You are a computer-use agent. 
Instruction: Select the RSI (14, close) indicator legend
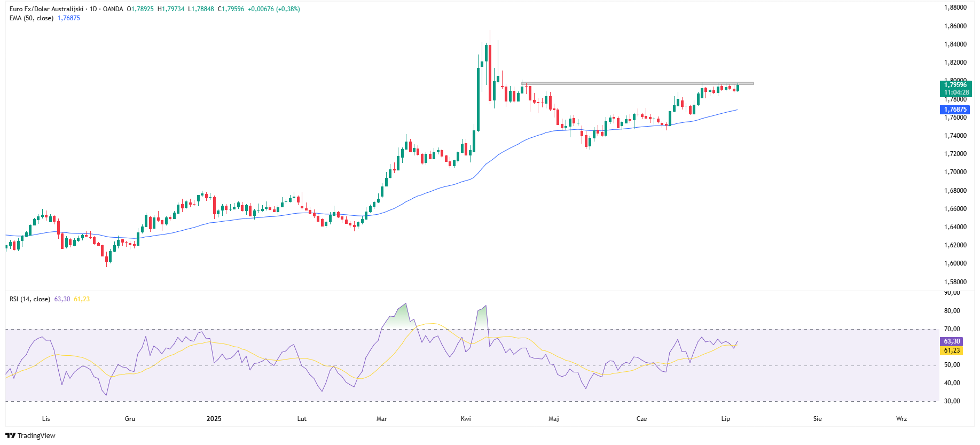coord(30,299)
